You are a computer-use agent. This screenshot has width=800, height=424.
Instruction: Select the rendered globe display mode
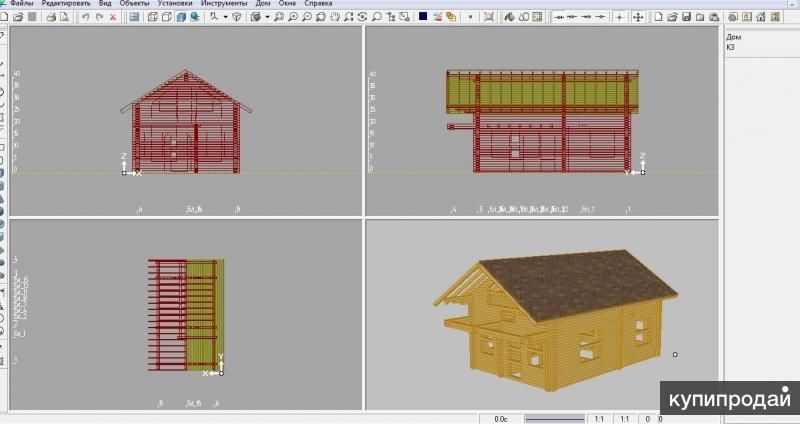pyautogui.click(x=194, y=17)
